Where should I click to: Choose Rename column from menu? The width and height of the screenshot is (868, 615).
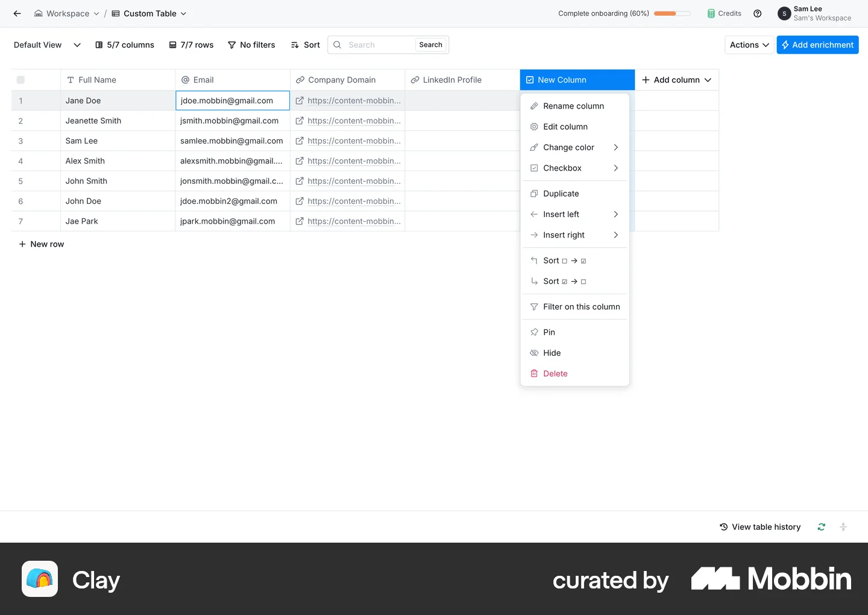[574, 106]
